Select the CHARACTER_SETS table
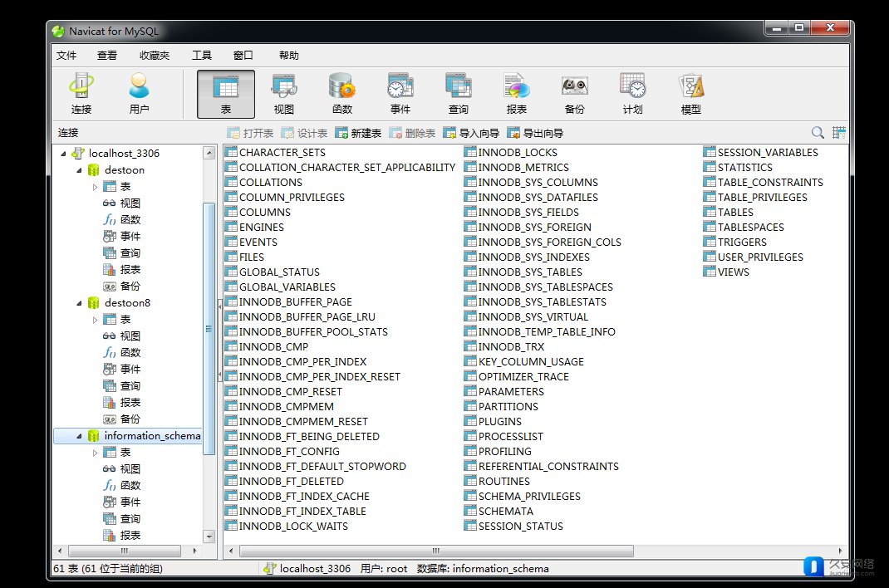Screen dimensions: 889x588 point(276,152)
